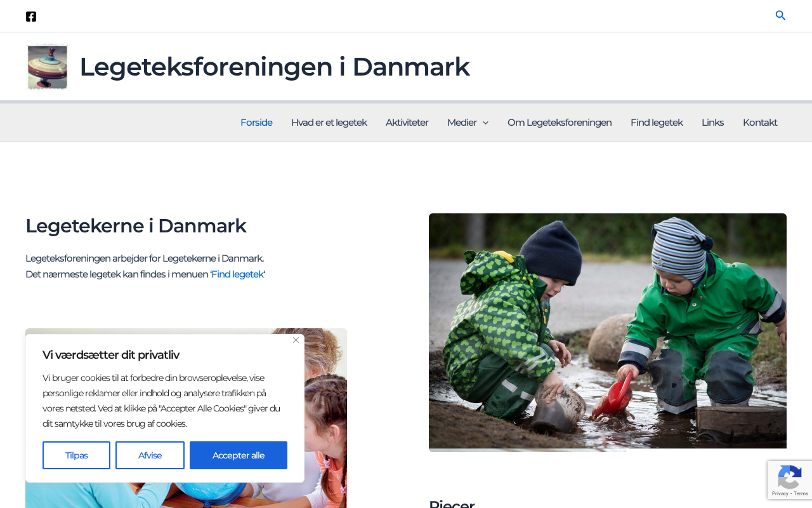
Task: Open Hvad er et legetek page
Action: click(329, 123)
